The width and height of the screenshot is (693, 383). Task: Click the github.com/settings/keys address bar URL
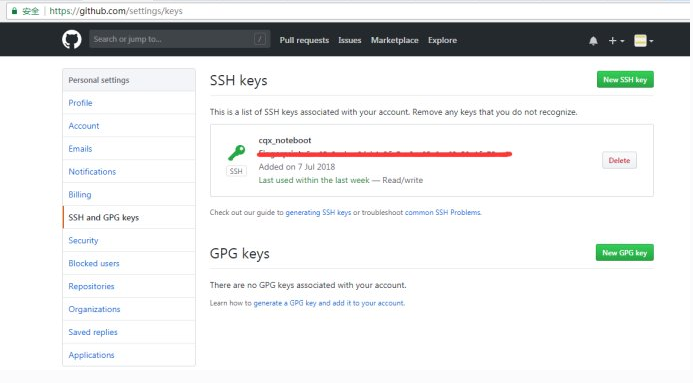click(x=116, y=11)
